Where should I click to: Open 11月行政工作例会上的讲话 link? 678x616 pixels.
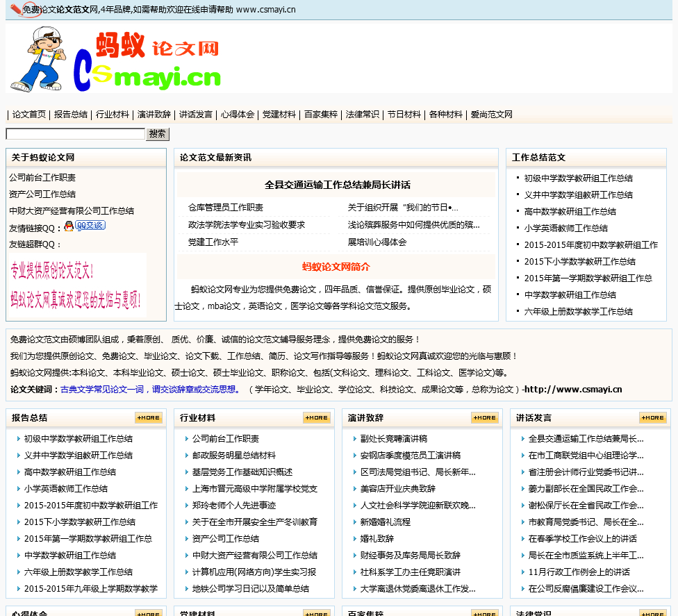coord(579,572)
